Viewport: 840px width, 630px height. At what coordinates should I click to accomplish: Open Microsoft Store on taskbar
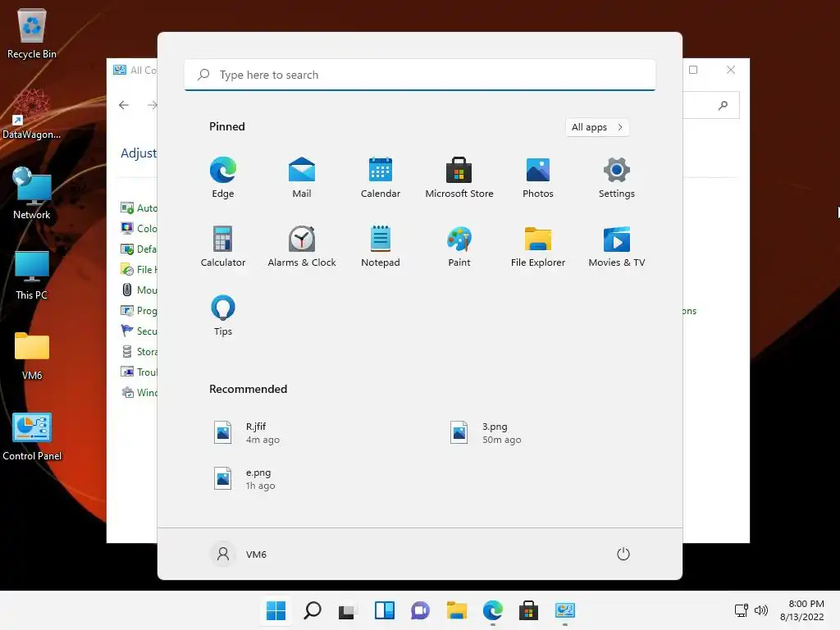pos(529,610)
